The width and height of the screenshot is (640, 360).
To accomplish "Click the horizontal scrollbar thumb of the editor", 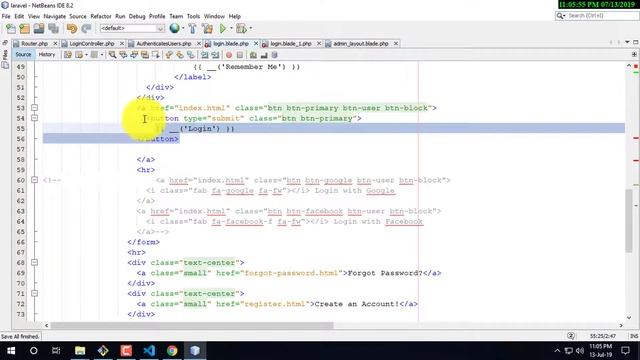I will pos(192,325).
